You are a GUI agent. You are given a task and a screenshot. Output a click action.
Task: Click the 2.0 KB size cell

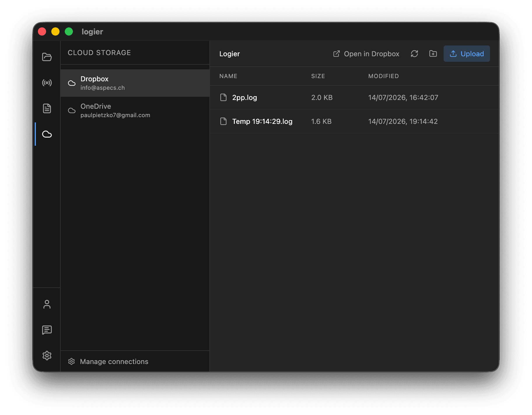click(322, 97)
